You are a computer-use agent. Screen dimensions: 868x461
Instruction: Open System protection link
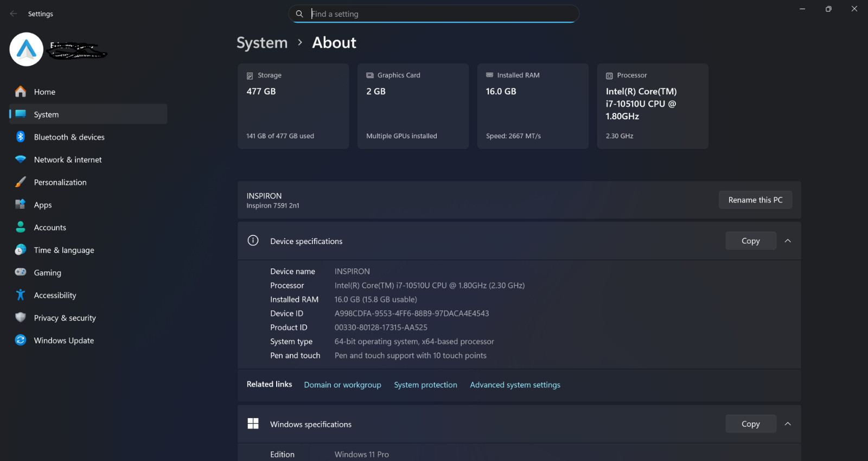coord(425,385)
